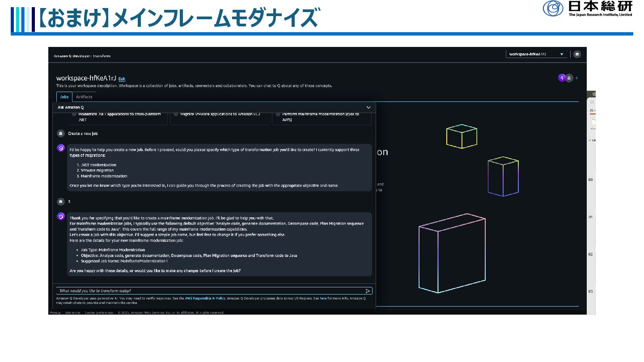
Task: Add a collaborator with the plus icon
Action: (576, 78)
